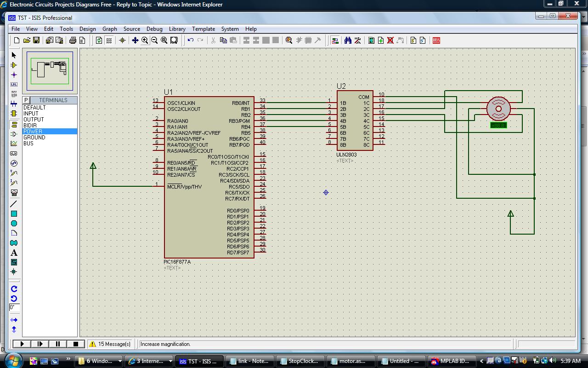Click the red Remove Sheet icon
588x368 pixels.
(390, 40)
